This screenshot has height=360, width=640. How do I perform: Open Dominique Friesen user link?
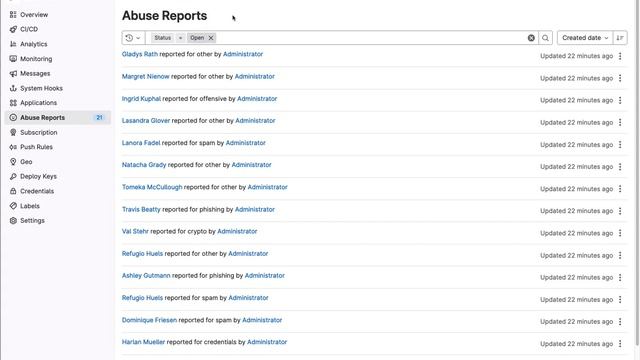[x=149, y=320]
